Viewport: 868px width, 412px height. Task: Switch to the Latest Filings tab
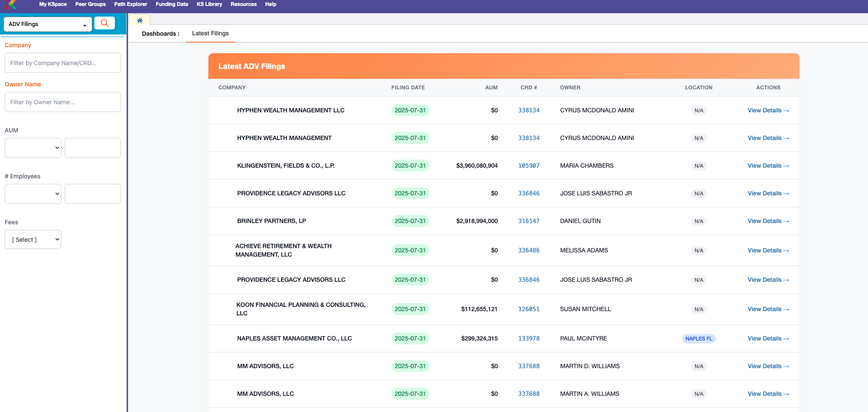210,33
